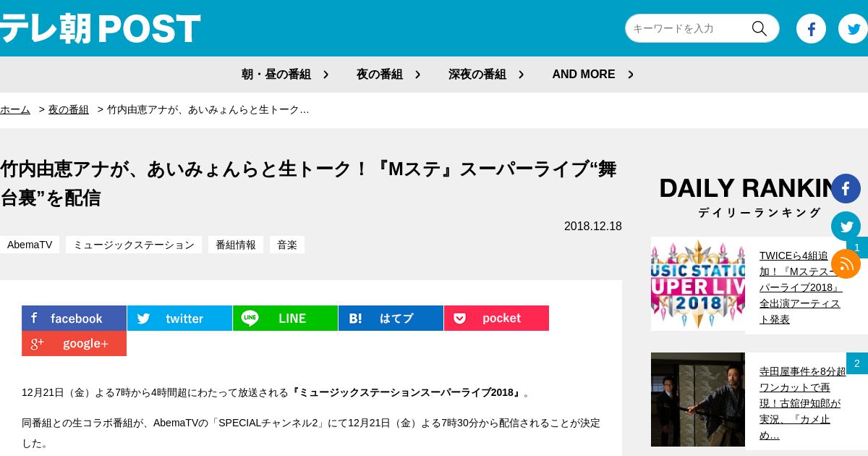
Task: Expand chevron next to AND MORE
Action: click(631, 75)
